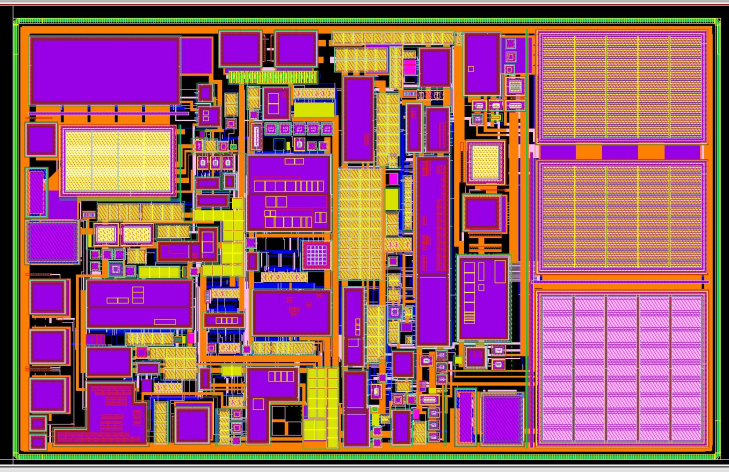Select the small cream square right of center
The width and height of the screenshot is (729, 472).
(485, 162)
